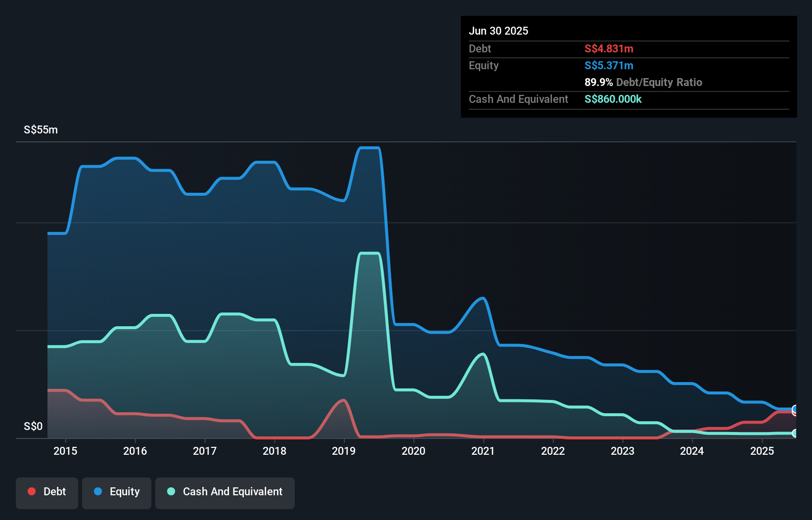Expand the Debt/Equity Ratio row

(643, 82)
